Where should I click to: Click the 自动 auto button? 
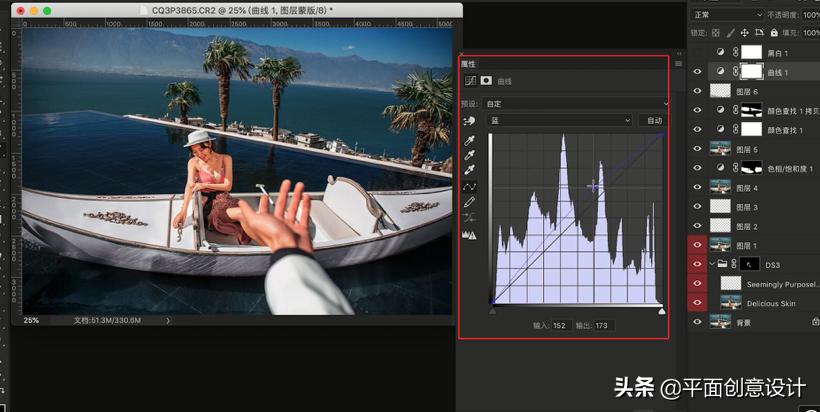tap(654, 120)
